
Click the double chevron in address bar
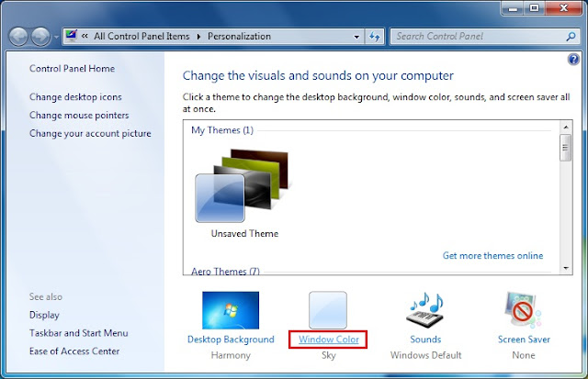[85, 36]
